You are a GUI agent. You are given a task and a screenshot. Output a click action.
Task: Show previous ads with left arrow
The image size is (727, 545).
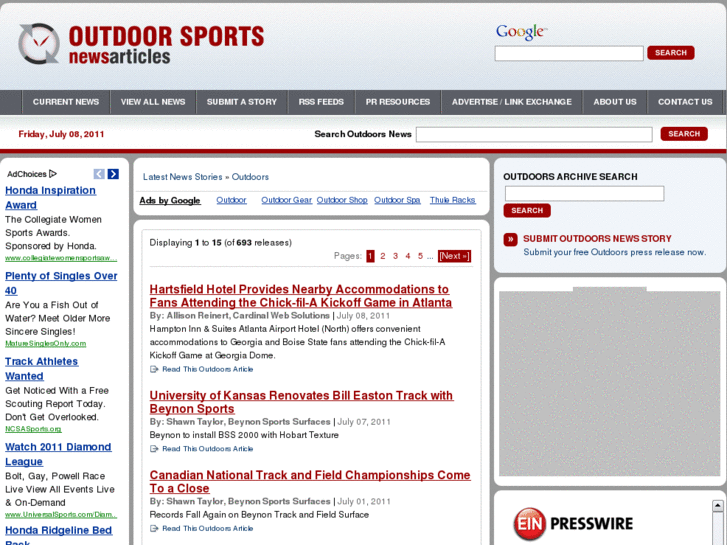coord(99,174)
